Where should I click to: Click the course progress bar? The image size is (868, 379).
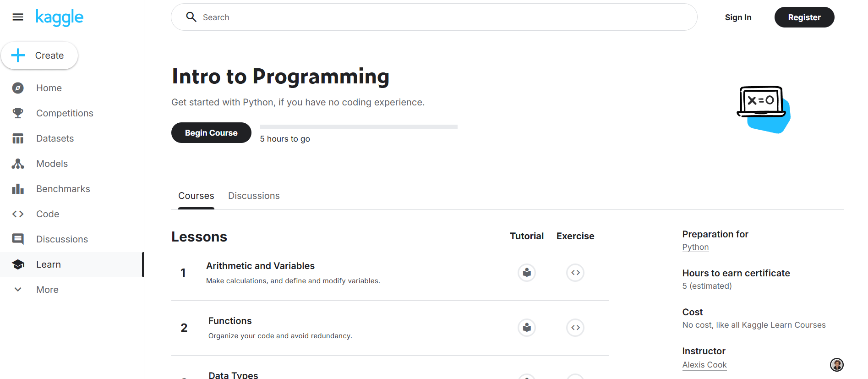pos(359,127)
